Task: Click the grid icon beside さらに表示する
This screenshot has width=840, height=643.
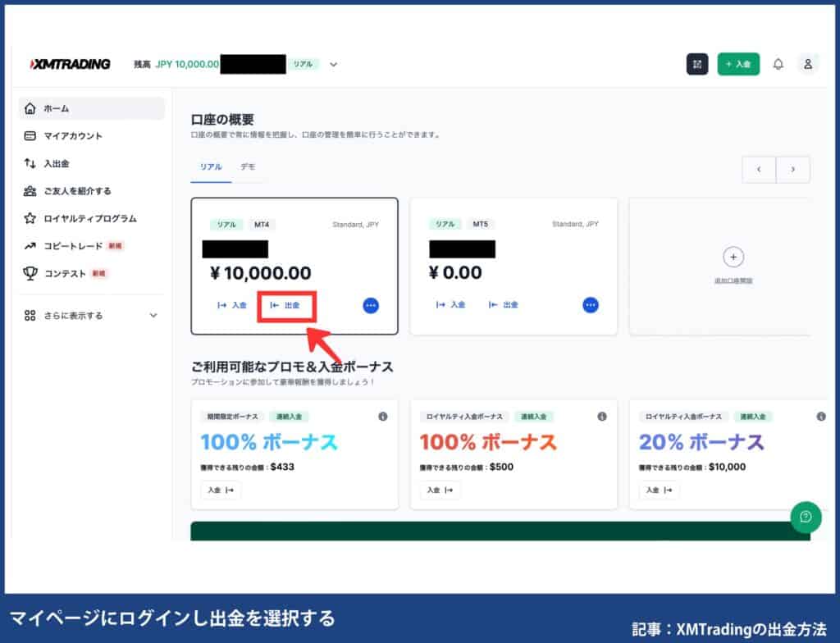Action: coord(30,316)
